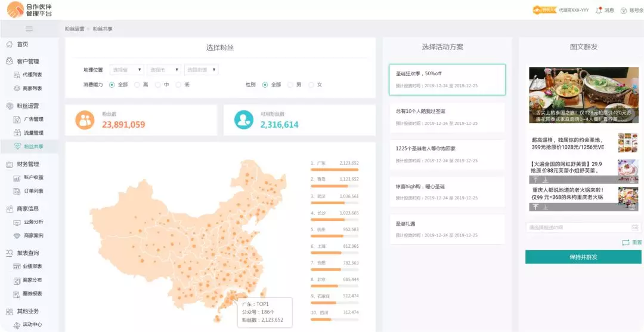
Task: Collapse the sidebar with the hamburger icon
Action: (x=29, y=29)
